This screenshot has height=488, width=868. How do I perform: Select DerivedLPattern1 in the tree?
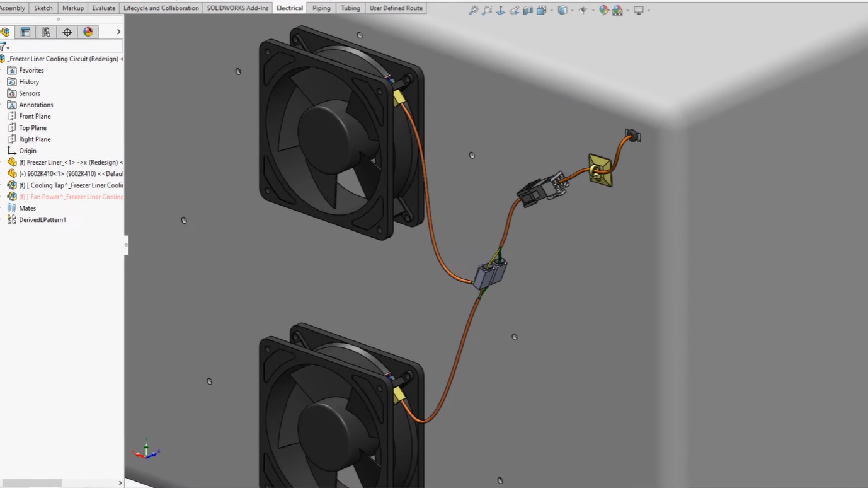click(x=37, y=219)
